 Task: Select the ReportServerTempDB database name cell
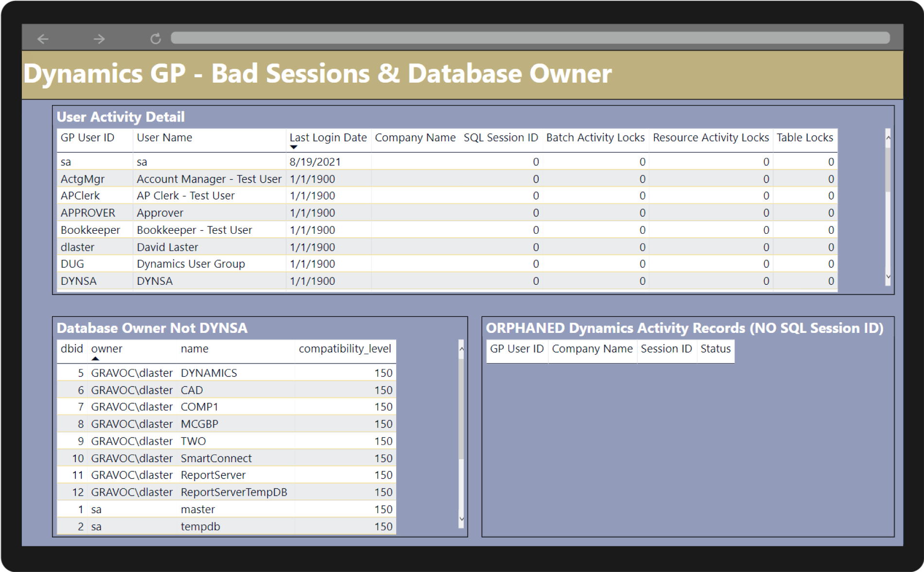coord(234,492)
